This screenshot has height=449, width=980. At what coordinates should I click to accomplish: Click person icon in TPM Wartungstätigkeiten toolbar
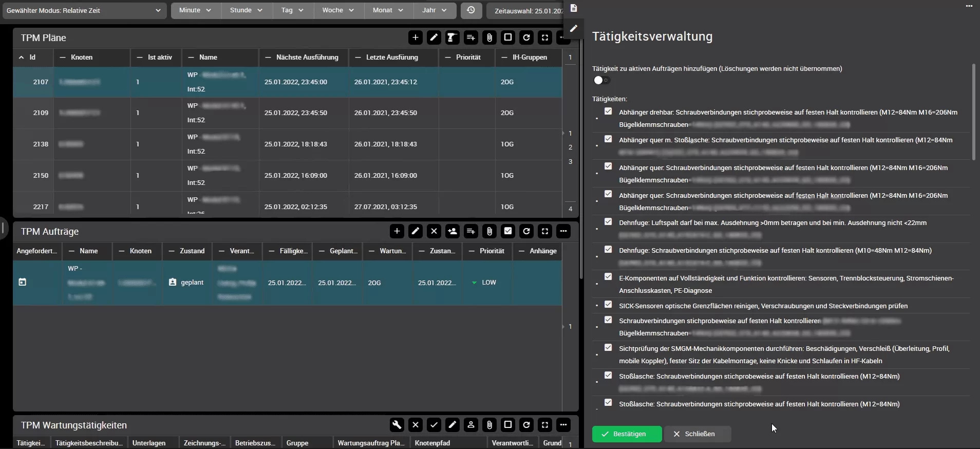(471, 425)
